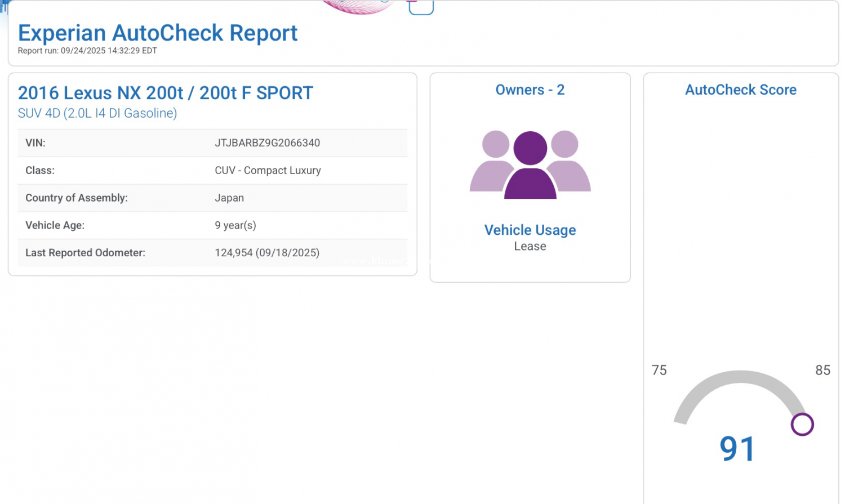This screenshot has width=845, height=504.
Task: Click the pink swirl graphic at top
Action: click(359, 6)
